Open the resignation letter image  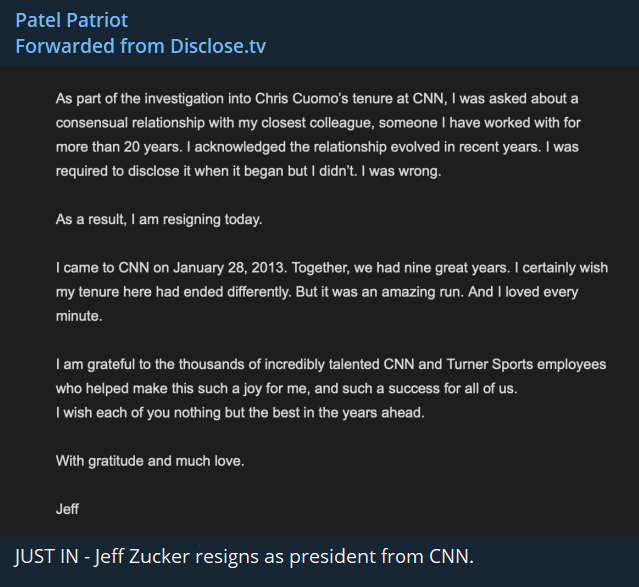320,300
